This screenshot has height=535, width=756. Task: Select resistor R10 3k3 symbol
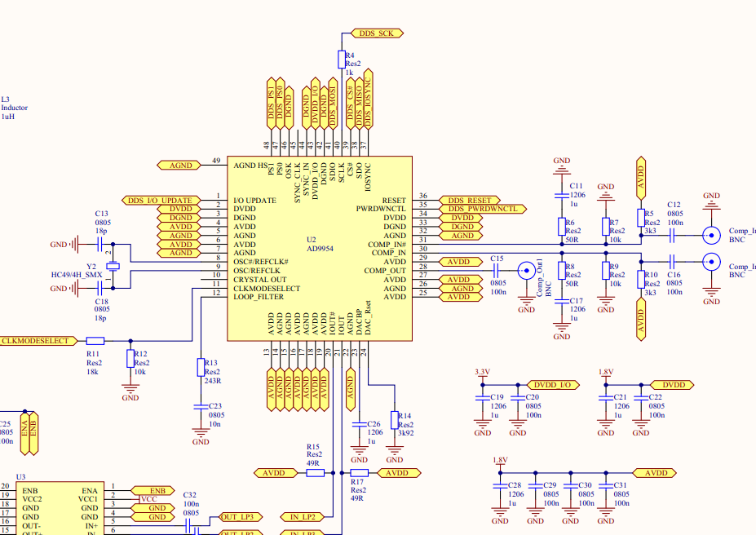[x=641, y=280]
